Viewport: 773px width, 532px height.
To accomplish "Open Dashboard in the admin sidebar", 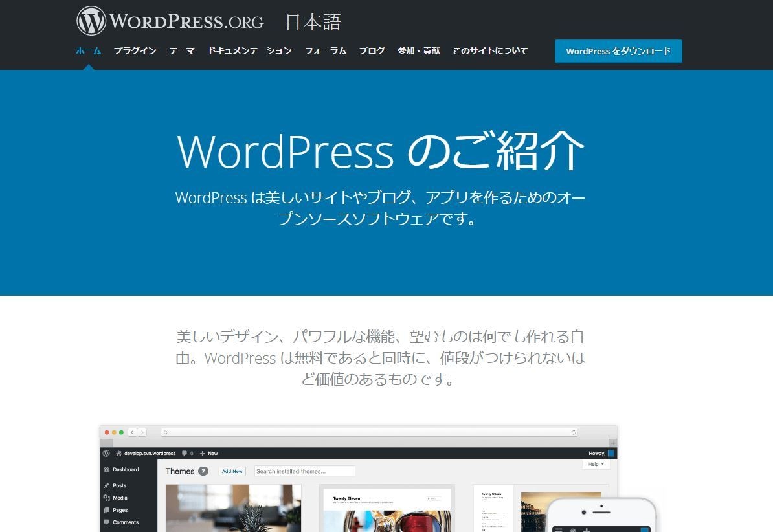I will (x=121, y=469).
